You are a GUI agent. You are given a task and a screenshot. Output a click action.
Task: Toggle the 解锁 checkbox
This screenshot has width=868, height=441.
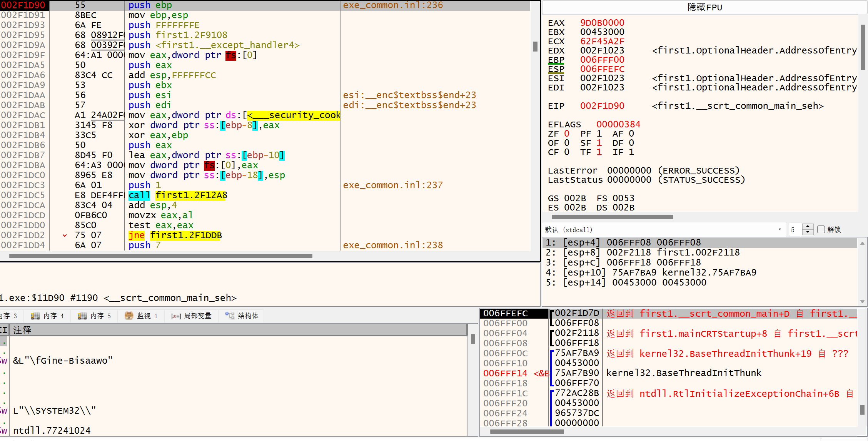coord(821,229)
